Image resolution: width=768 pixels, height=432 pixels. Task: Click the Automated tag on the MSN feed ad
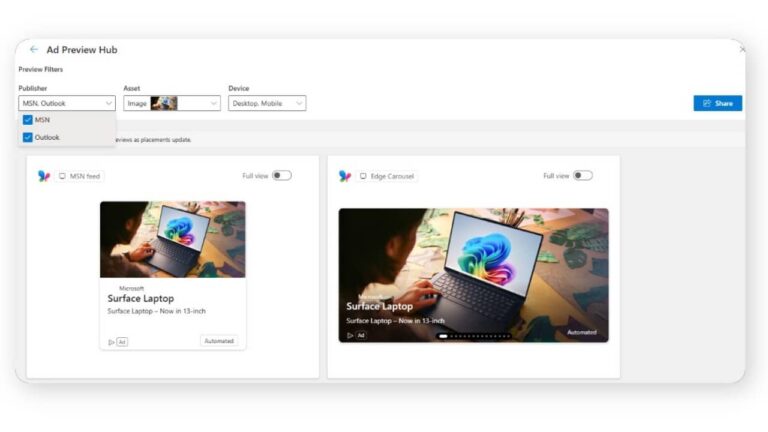pyautogui.click(x=219, y=341)
